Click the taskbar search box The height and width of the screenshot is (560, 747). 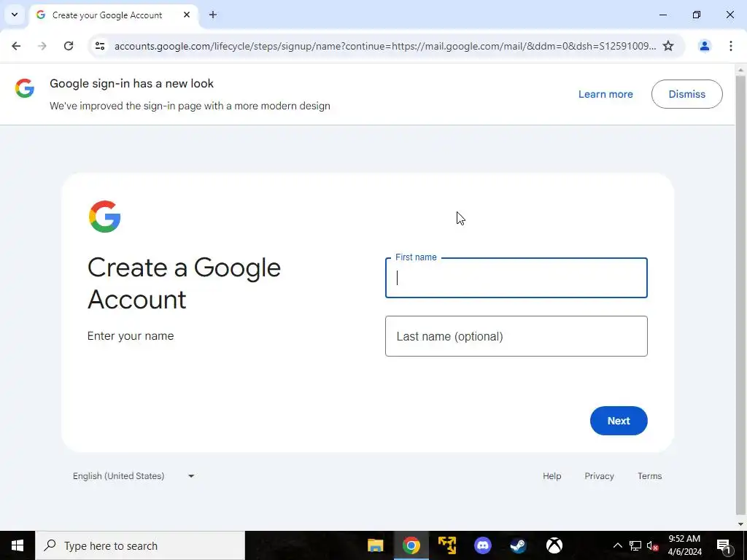click(140, 545)
